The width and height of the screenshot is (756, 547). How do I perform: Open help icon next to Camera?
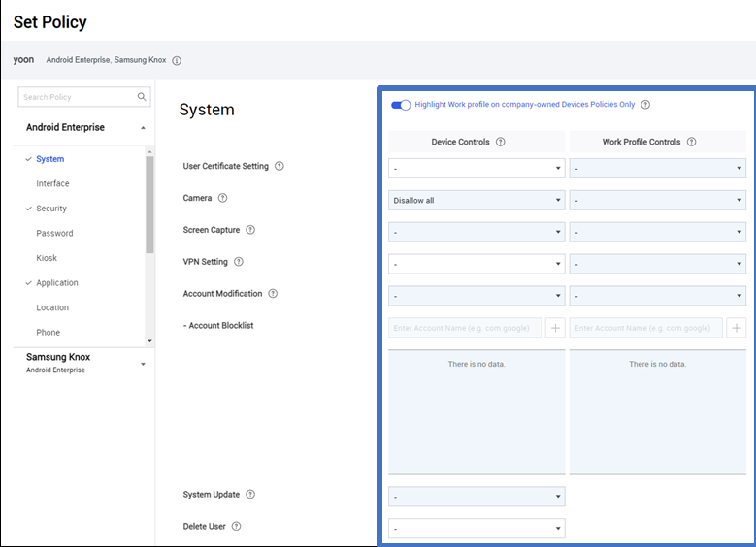click(x=222, y=198)
